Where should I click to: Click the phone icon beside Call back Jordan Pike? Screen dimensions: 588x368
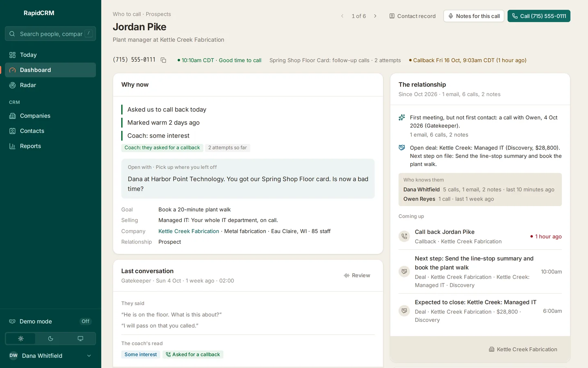point(404,236)
